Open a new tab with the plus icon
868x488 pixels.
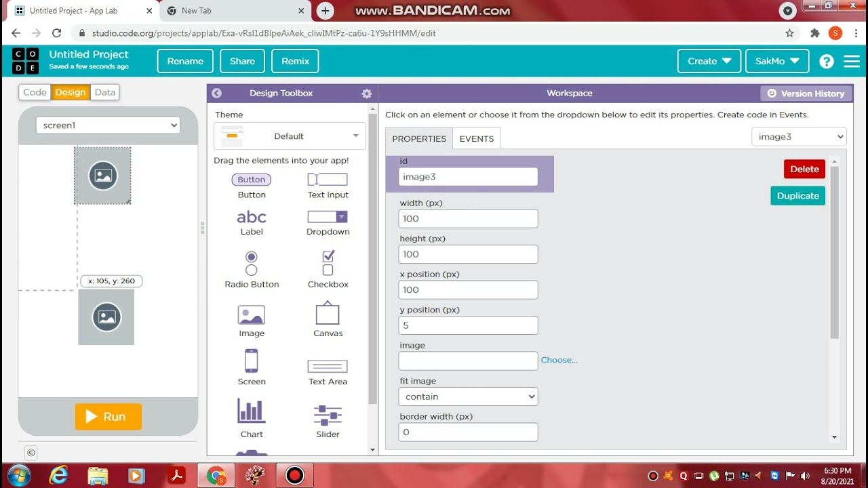[325, 11]
